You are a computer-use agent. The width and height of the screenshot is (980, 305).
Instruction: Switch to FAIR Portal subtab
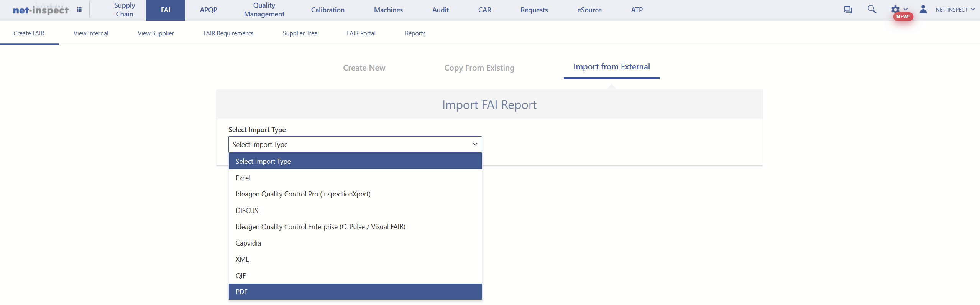coord(361,33)
